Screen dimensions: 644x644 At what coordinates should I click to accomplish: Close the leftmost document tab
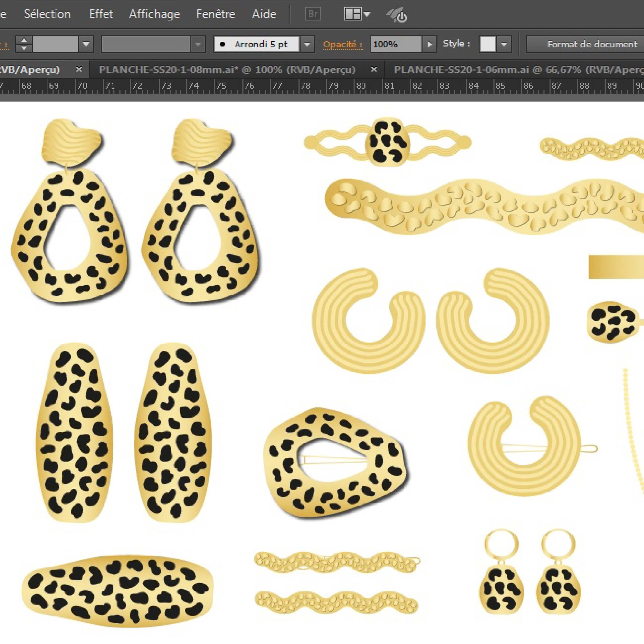coord(79,69)
